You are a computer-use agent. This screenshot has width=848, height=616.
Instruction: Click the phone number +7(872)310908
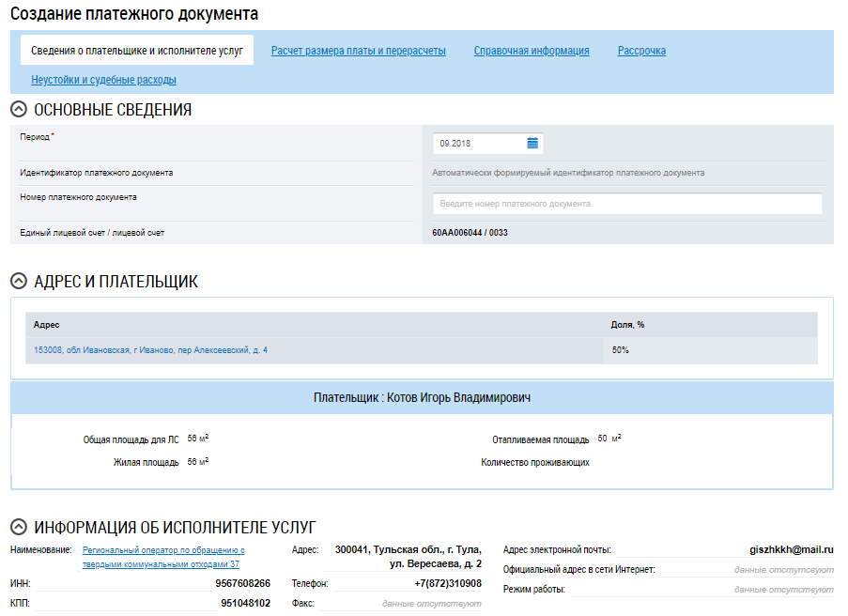click(x=447, y=583)
